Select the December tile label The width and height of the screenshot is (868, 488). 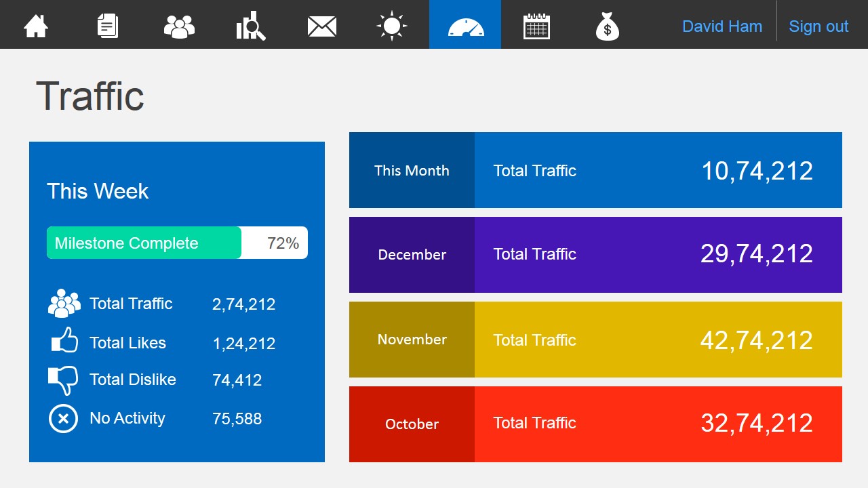click(412, 255)
